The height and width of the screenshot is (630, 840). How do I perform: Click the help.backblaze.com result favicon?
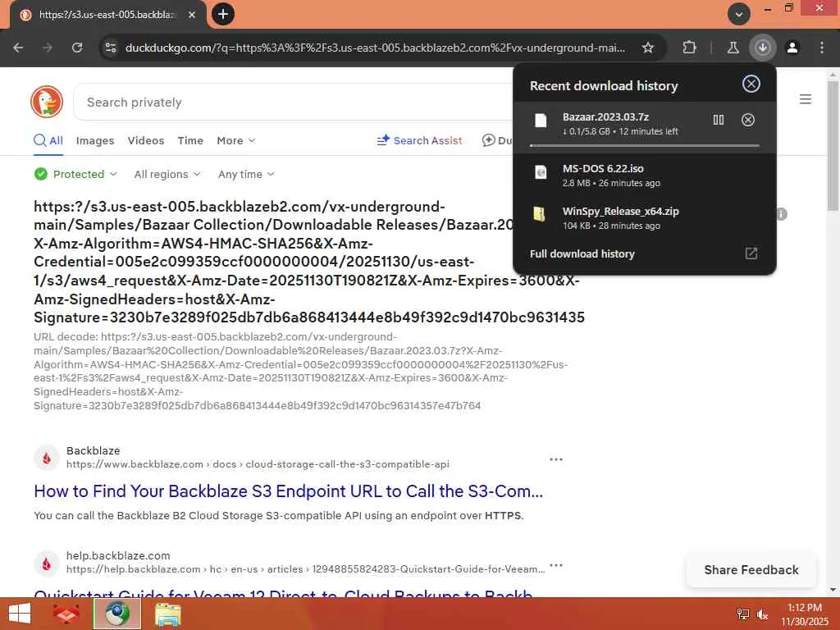coord(47,563)
